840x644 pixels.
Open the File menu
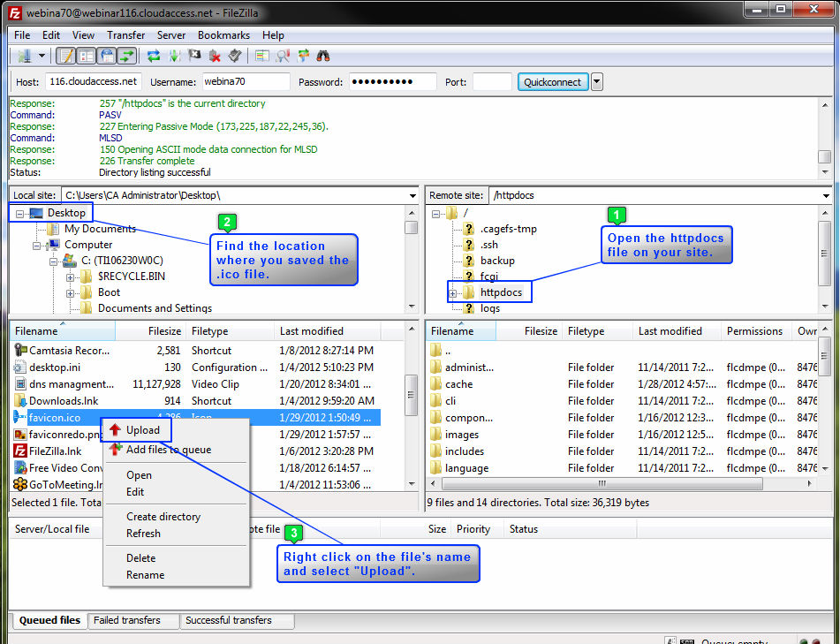pyautogui.click(x=22, y=35)
